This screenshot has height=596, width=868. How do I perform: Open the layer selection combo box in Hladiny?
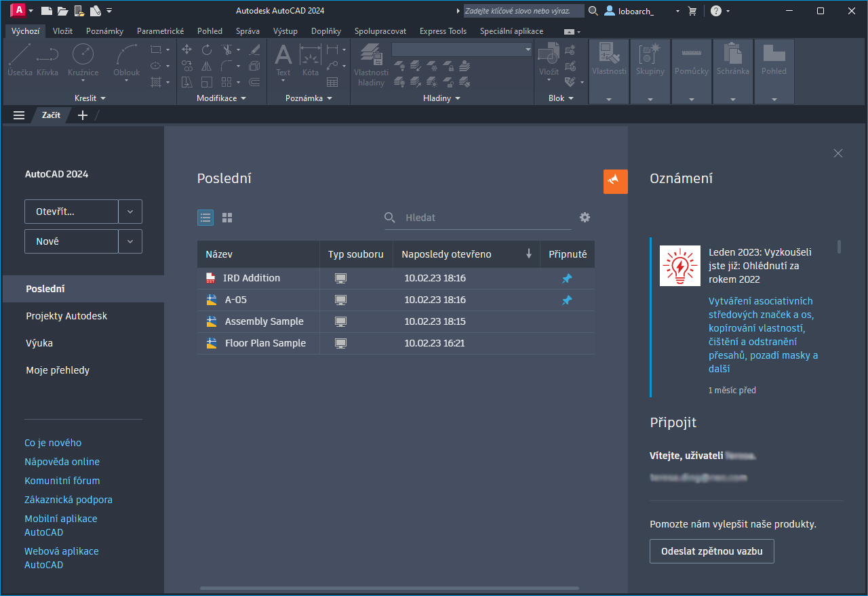pyautogui.click(x=462, y=49)
